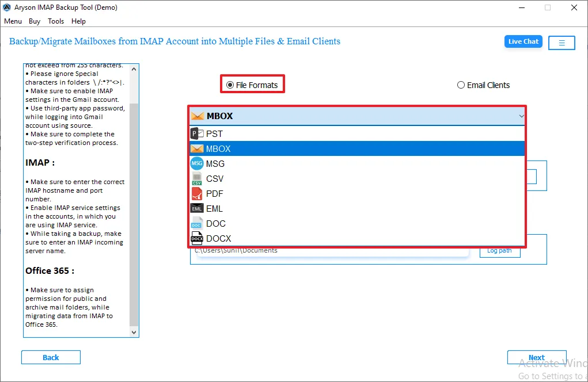Image resolution: width=588 pixels, height=382 pixels.
Task: Click the PST Outlook icon in list
Action: 198,133
